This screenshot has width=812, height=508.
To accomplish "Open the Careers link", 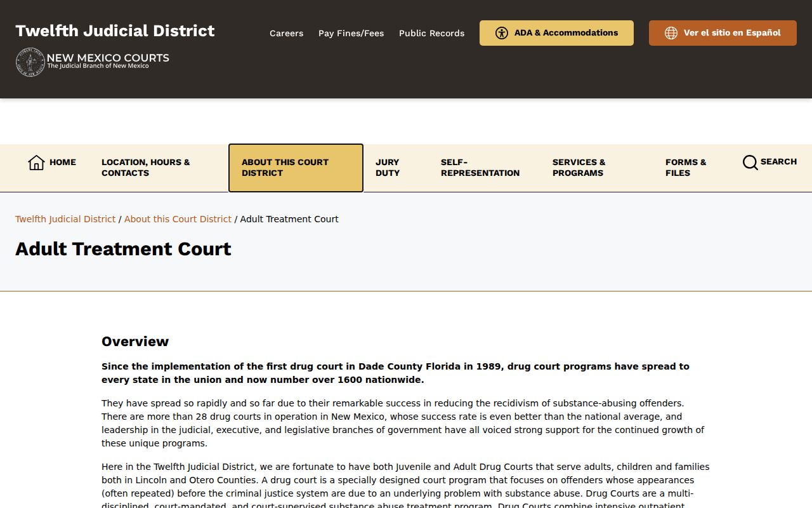I will pyautogui.click(x=286, y=33).
